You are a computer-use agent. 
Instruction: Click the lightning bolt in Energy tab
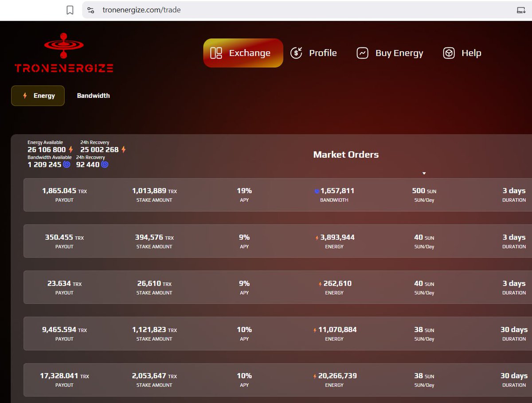click(25, 96)
